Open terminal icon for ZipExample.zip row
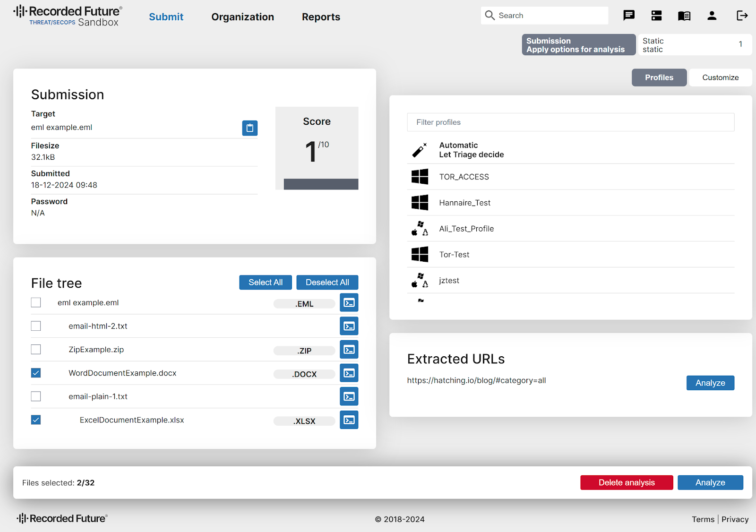Image resolution: width=756 pixels, height=532 pixels. click(x=349, y=350)
